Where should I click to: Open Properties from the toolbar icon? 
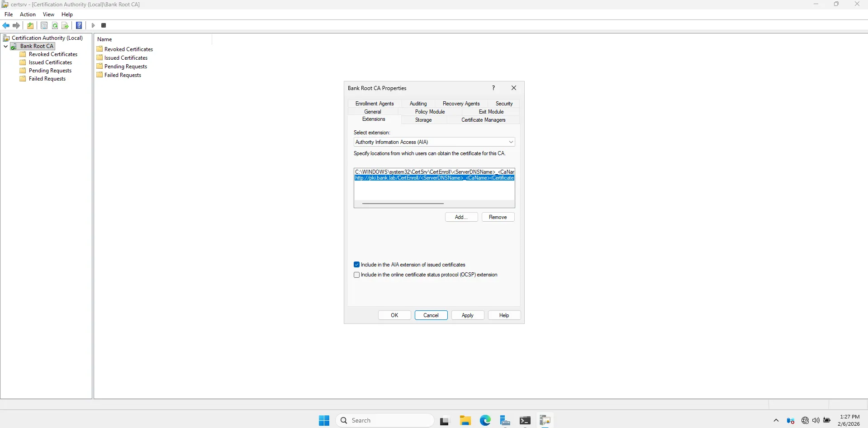(x=44, y=25)
